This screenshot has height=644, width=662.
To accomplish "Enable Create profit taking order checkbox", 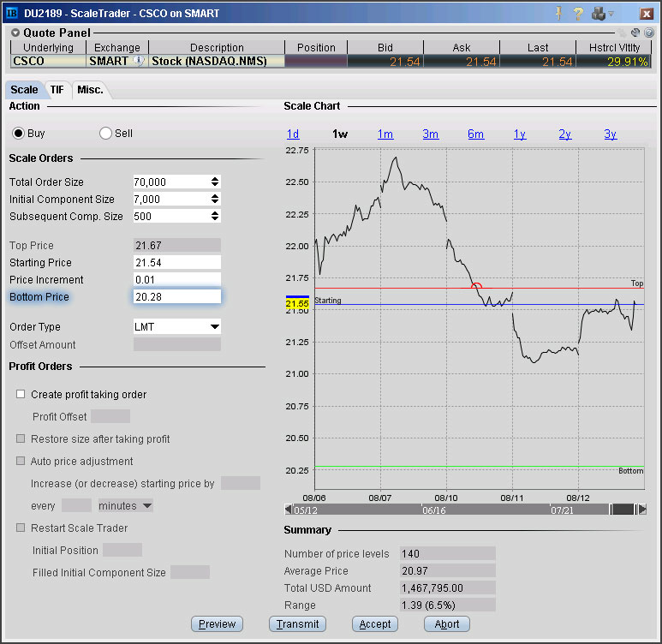I will [x=21, y=394].
